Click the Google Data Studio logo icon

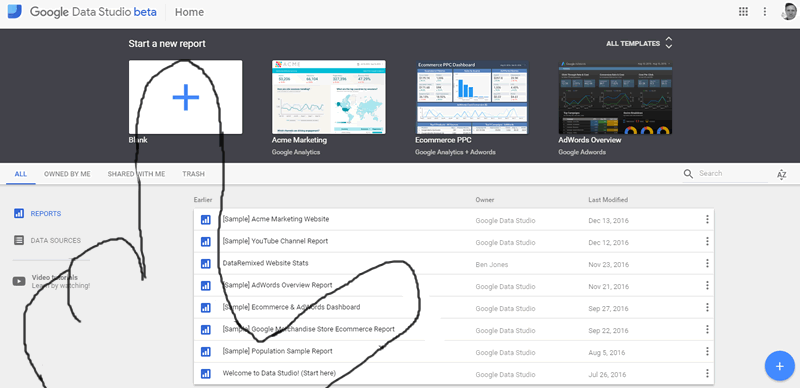(x=14, y=12)
